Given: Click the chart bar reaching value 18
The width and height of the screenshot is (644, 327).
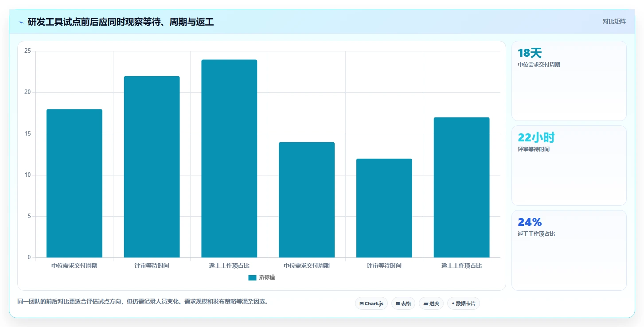Looking at the screenshot, I should pos(74,183).
